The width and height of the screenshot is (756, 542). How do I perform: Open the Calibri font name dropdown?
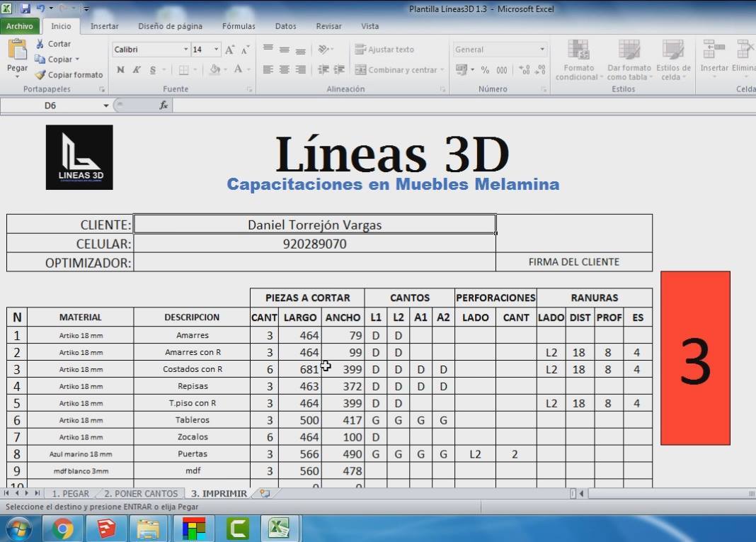tap(185, 50)
